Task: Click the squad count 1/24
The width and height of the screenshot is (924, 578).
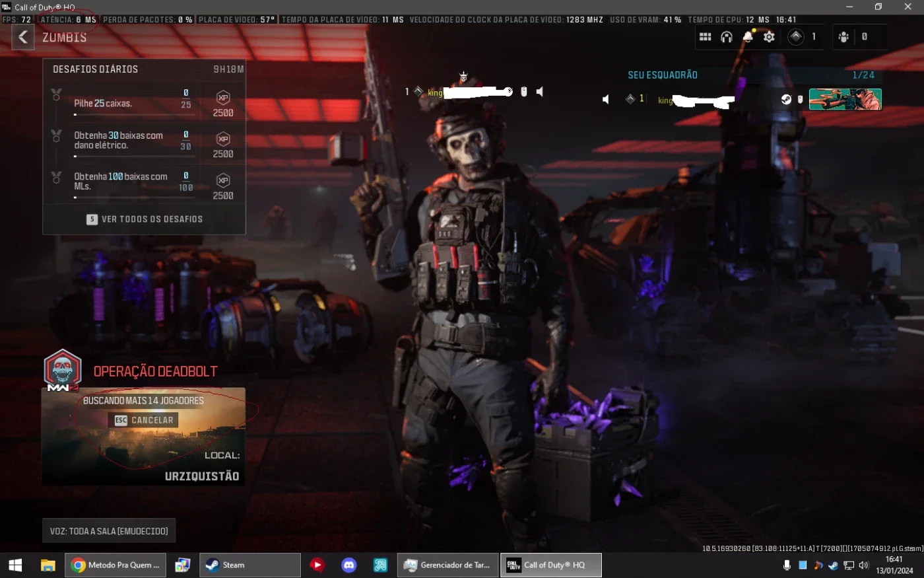Action: coord(863,75)
